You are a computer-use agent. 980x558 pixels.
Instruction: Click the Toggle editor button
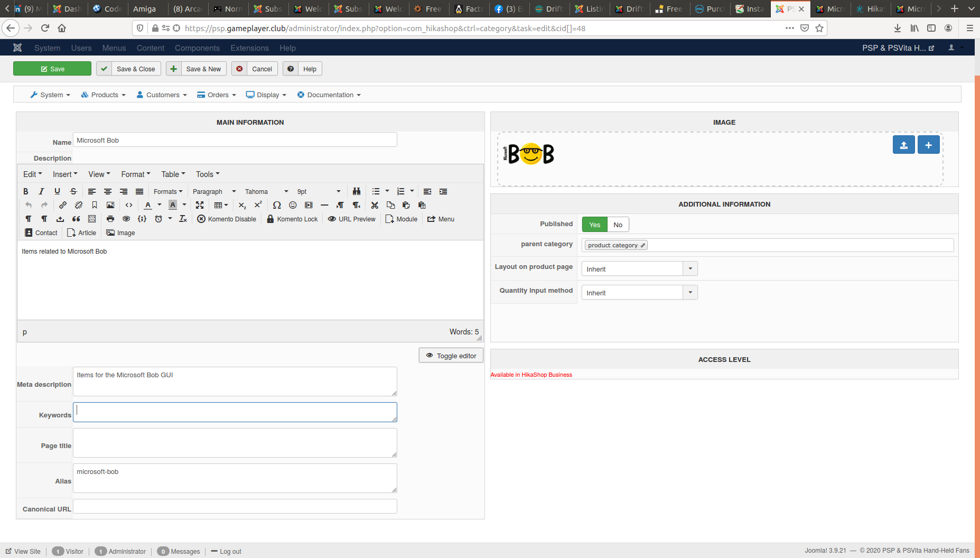pos(451,356)
